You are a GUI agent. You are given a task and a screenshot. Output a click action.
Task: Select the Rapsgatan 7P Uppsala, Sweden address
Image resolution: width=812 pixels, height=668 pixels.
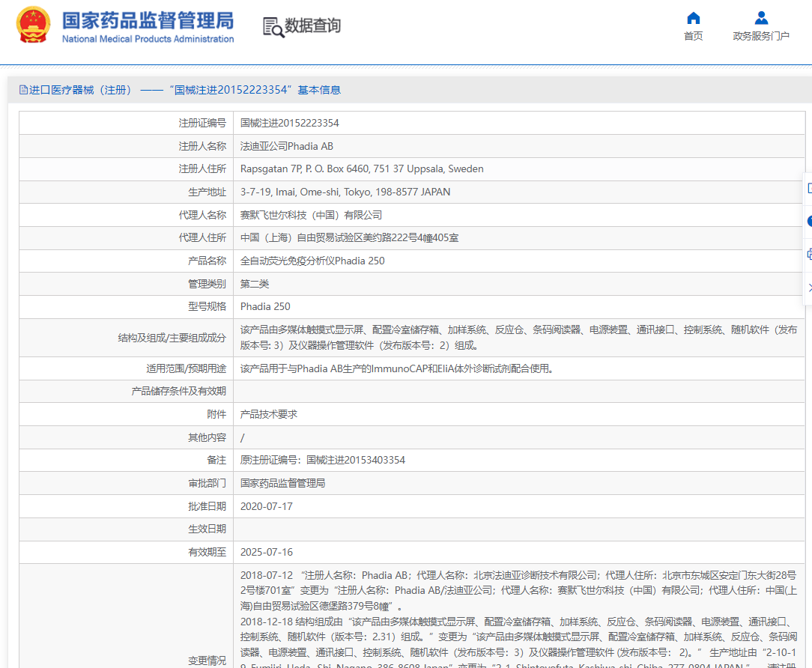[x=362, y=169]
